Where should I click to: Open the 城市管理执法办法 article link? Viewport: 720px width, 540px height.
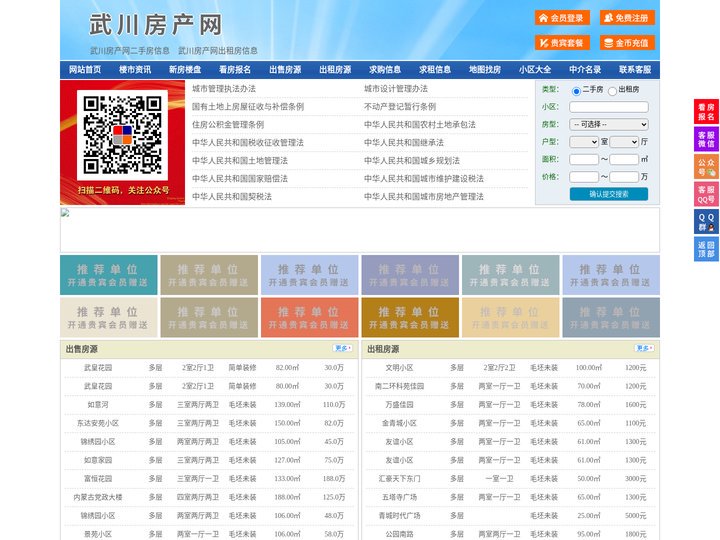(x=224, y=89)
